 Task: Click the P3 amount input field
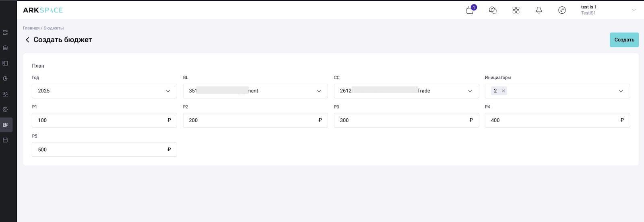pyautogui.click(x=406, y=120)
